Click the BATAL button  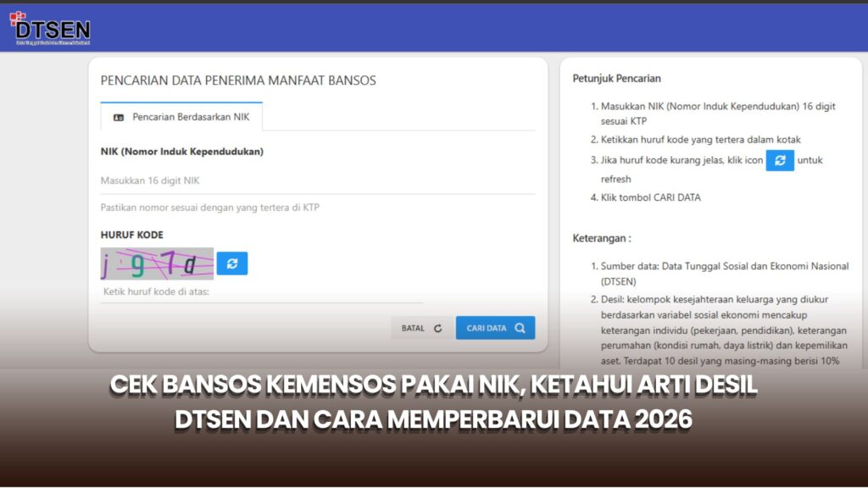[422, 328]
